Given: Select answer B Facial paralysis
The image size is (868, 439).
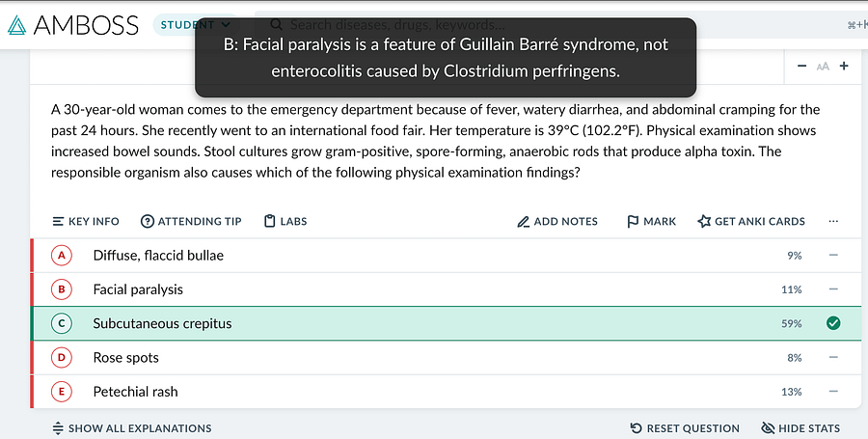Looking at the screenshot, I should click(x=446, y=289).
